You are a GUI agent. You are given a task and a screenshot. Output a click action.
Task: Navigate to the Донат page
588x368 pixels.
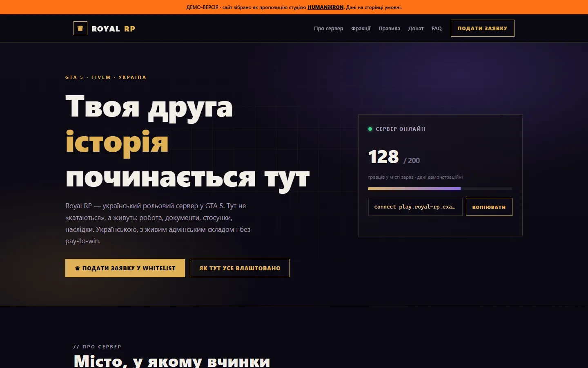tap(416, 29)
